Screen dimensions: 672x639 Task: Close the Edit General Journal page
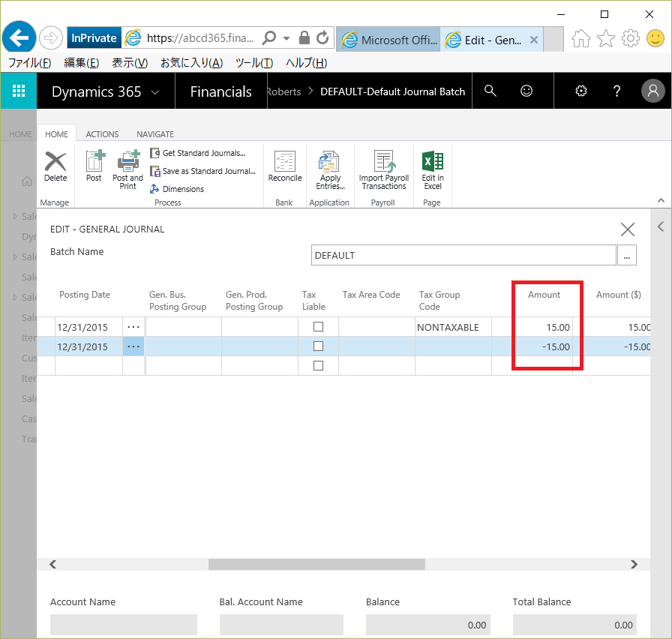(x=628, y=229)
